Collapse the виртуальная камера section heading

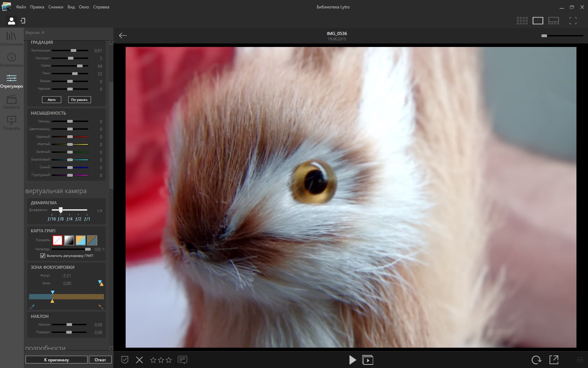(x=56, y=191)
